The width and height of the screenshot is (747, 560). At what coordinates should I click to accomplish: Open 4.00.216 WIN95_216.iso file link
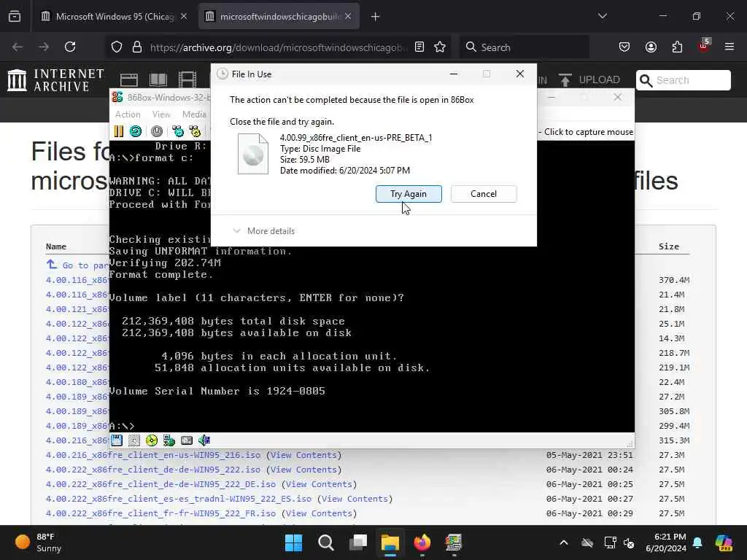pyautogui.click(x=153, y=455)
